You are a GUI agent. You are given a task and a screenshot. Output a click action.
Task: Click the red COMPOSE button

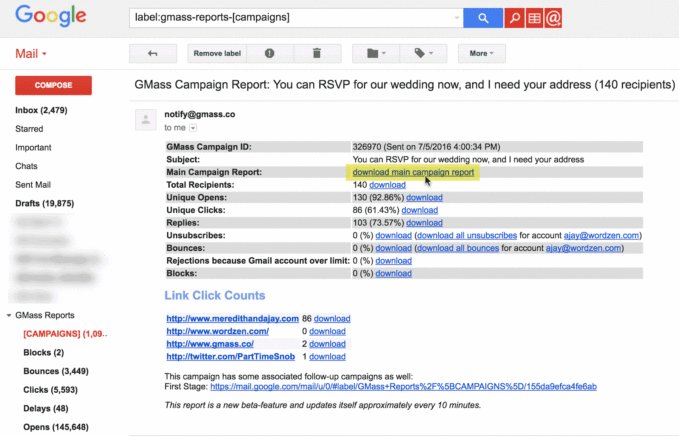[x=53, y=85]
